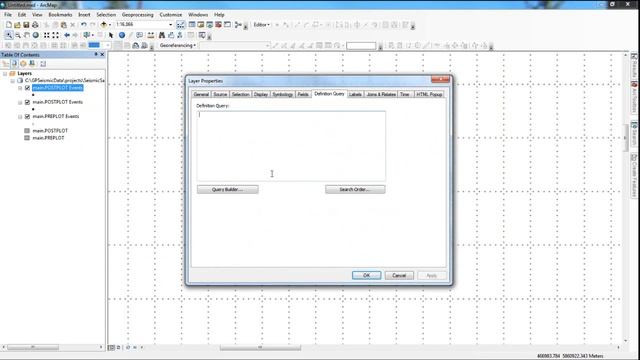The width and height of the screenshot is (640, 360).
Task: Create a new map document
Action: [x=9, y=25]
